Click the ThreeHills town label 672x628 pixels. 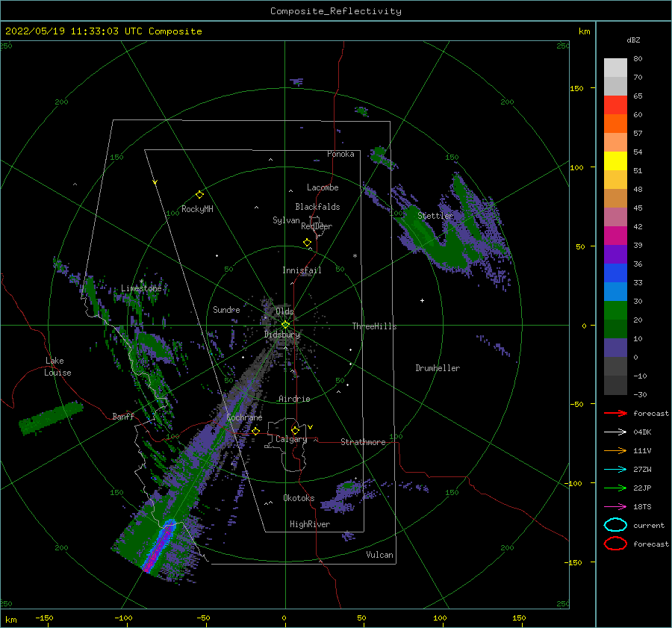375,326
